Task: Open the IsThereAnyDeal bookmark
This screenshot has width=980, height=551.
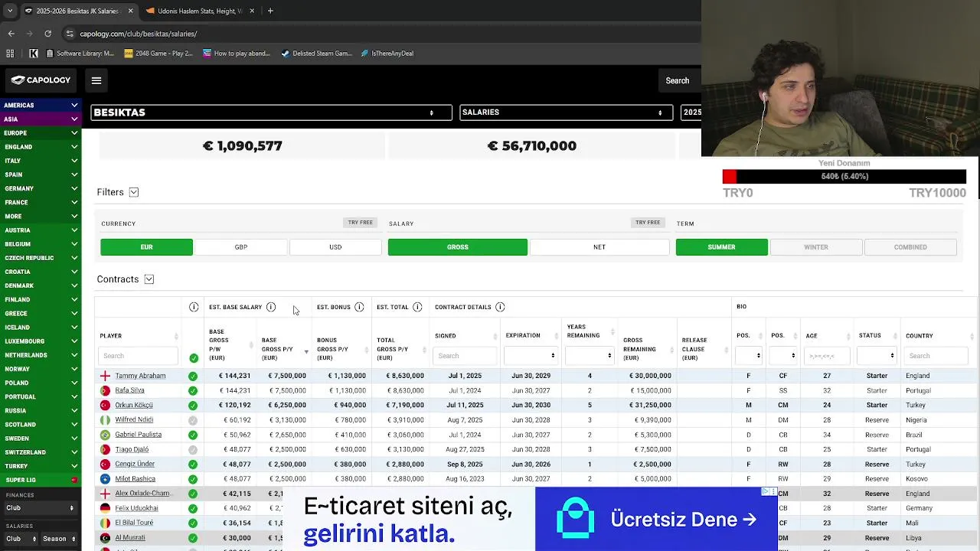Action: pyautogui.click(x=387, y=54)
